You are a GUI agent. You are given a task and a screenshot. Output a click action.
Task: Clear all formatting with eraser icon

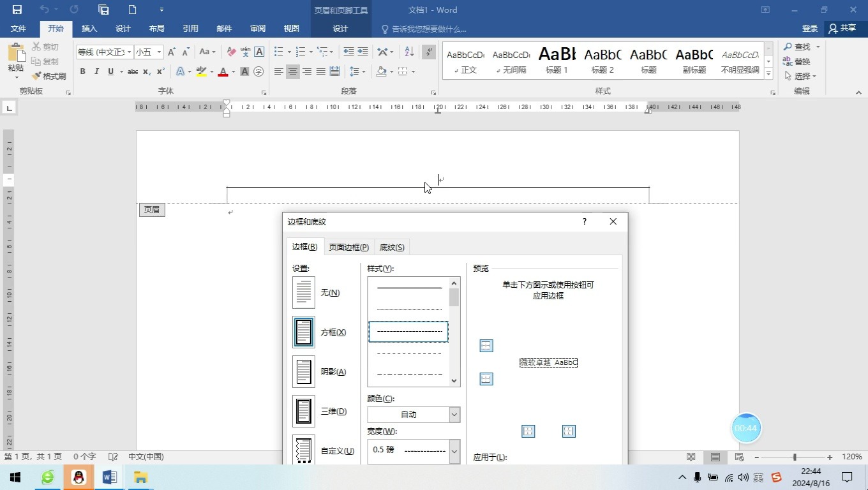pos(231,52)
